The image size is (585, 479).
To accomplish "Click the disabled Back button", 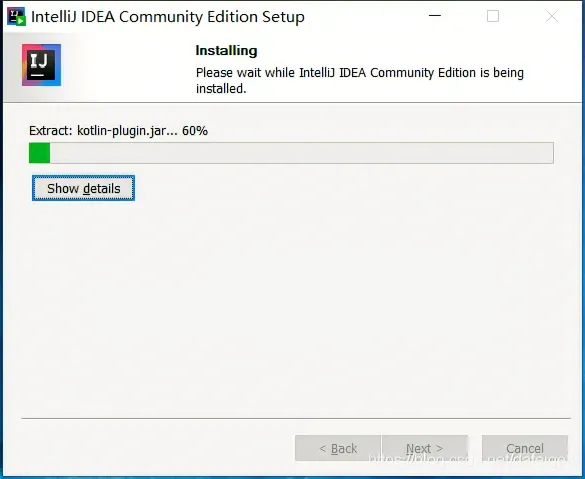I will pos(338,448).
